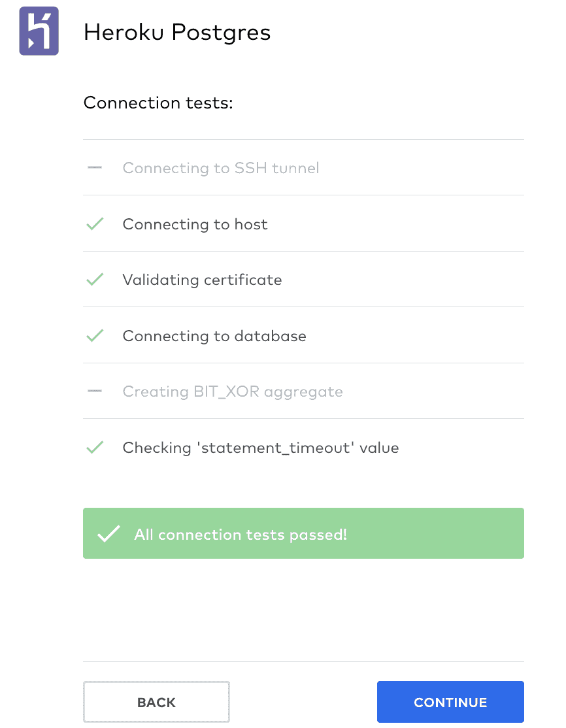Click the dash icon beside 'Connecting to SSH tunnel'
566x728 pixels.
[x=94, y=167]
